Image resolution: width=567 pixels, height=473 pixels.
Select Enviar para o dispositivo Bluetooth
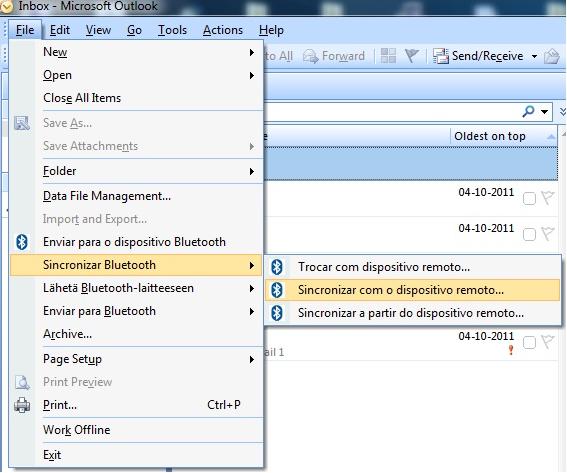[x=136, y=242]
